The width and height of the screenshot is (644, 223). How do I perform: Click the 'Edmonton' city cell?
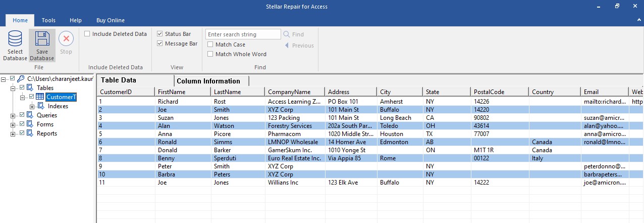pyautogui.click(x=399, y=142)
